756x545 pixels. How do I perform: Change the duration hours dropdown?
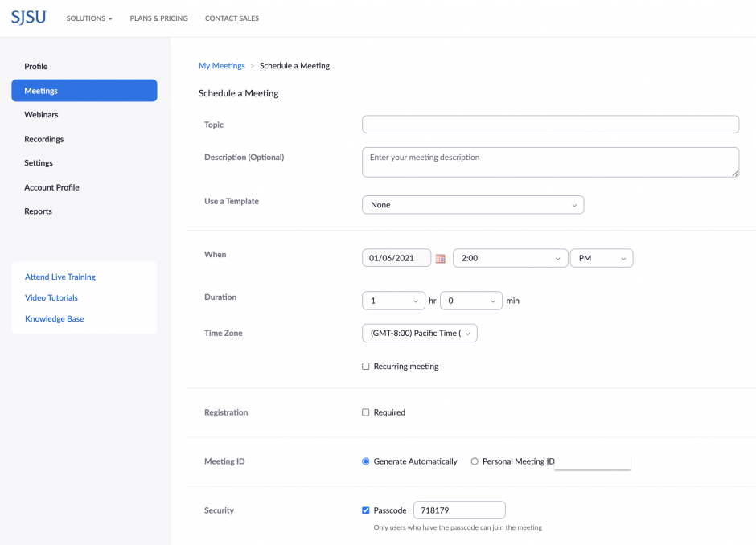[x=393, y=301]
